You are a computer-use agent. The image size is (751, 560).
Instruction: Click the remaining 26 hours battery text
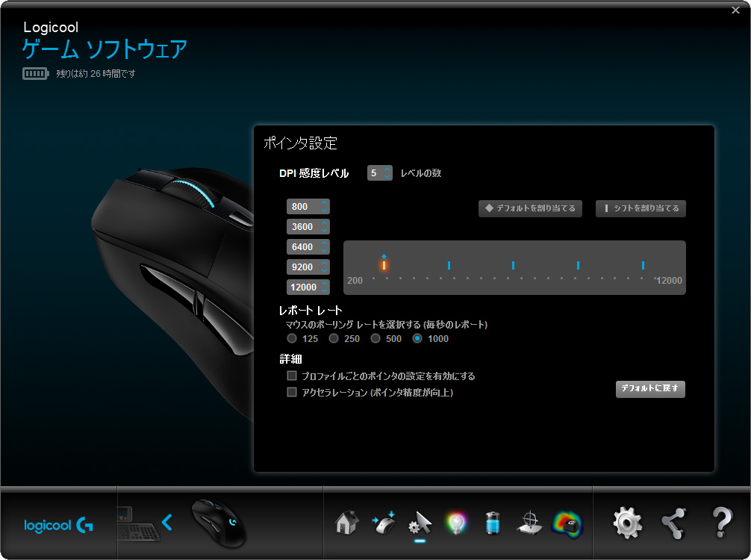(96, 73)
